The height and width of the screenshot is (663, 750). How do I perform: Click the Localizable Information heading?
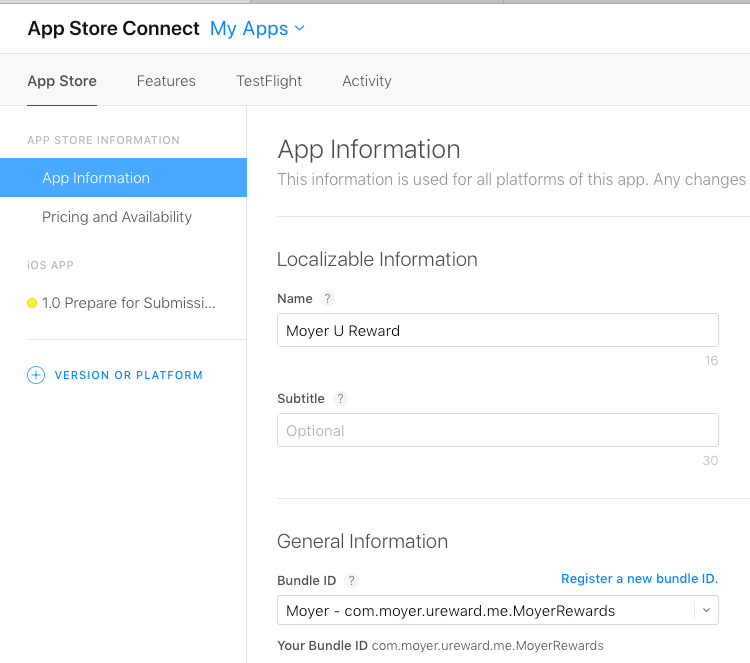point(377,259)
